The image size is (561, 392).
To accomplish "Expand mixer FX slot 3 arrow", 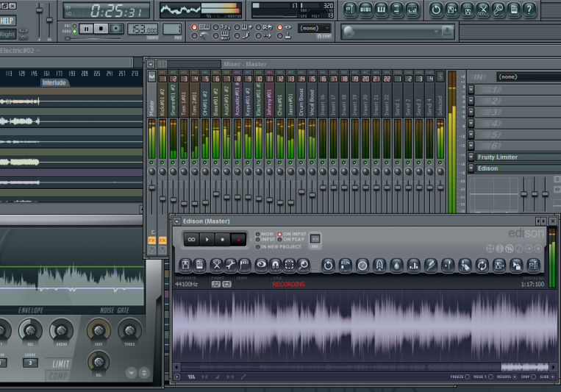I will click(x=471, y=112).
